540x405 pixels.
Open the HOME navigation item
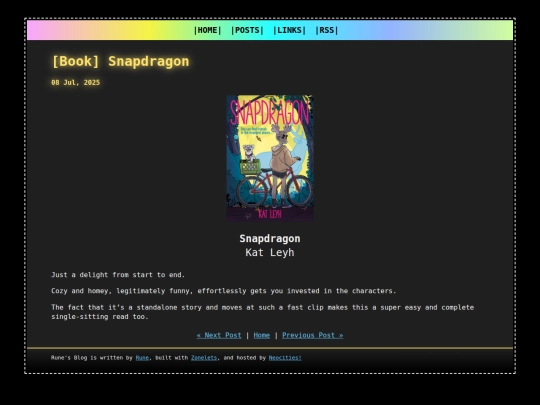(207, 30)
